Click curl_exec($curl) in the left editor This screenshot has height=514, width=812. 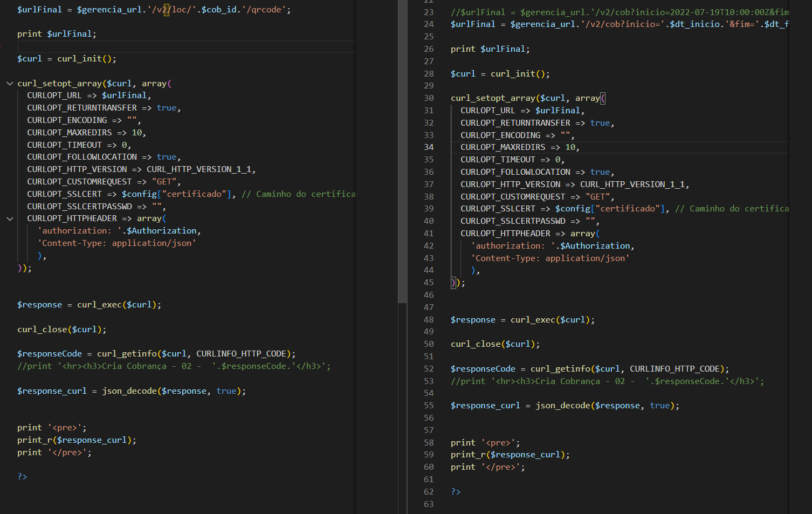pos(116,305)
